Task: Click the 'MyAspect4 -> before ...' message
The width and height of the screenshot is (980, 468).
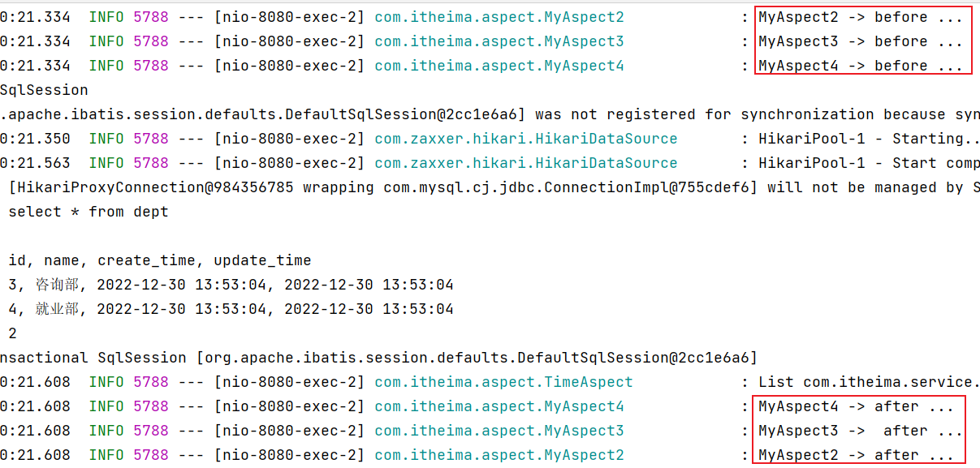Action: pos(861,66)
